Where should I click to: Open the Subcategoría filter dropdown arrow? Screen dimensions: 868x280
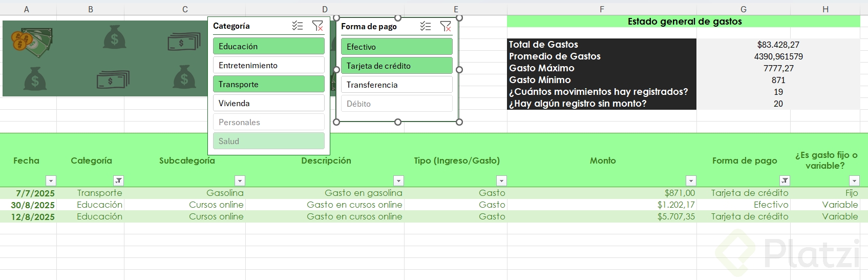(240, 181)
